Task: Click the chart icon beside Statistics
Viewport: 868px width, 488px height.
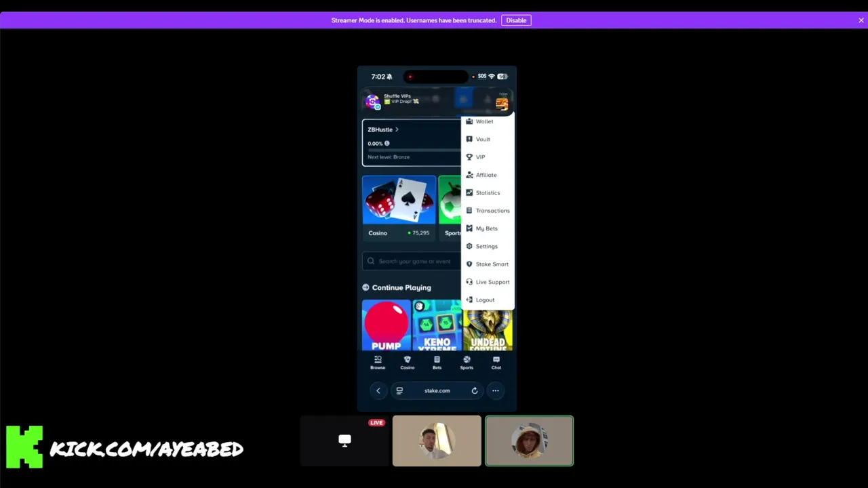Action: pos(469,192)
